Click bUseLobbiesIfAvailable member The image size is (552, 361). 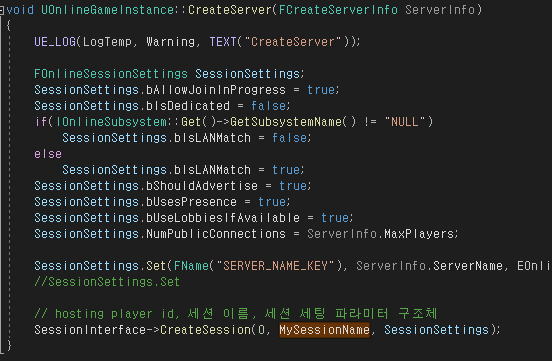(x=223, y=218)
